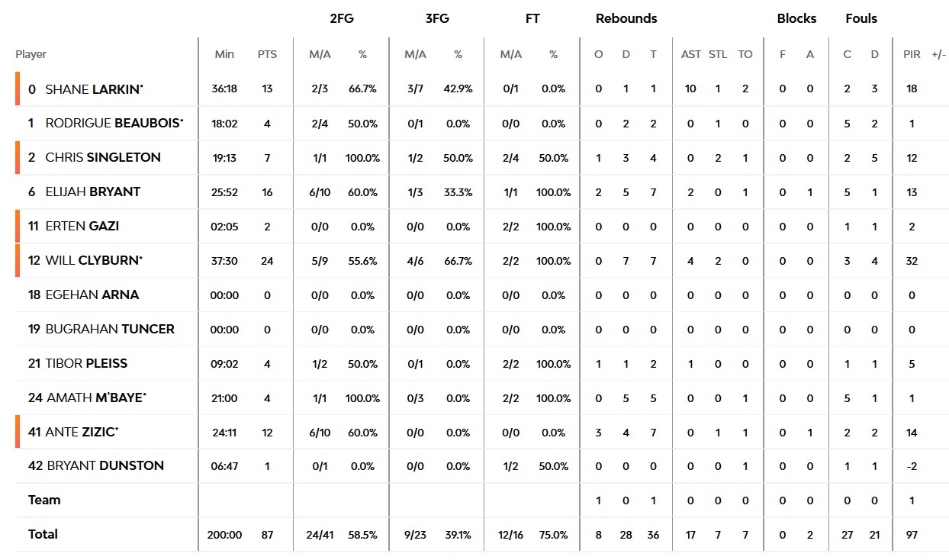This screenshot has width=949, height=560.
Task: Open Elijah Bryant's profile link
Action: coord(92,192)
